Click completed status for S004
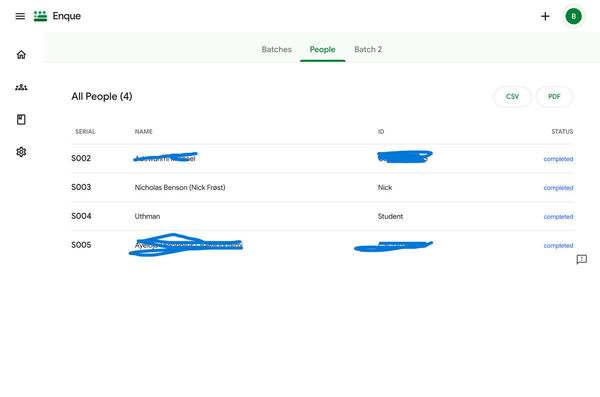 coord(558,217)
